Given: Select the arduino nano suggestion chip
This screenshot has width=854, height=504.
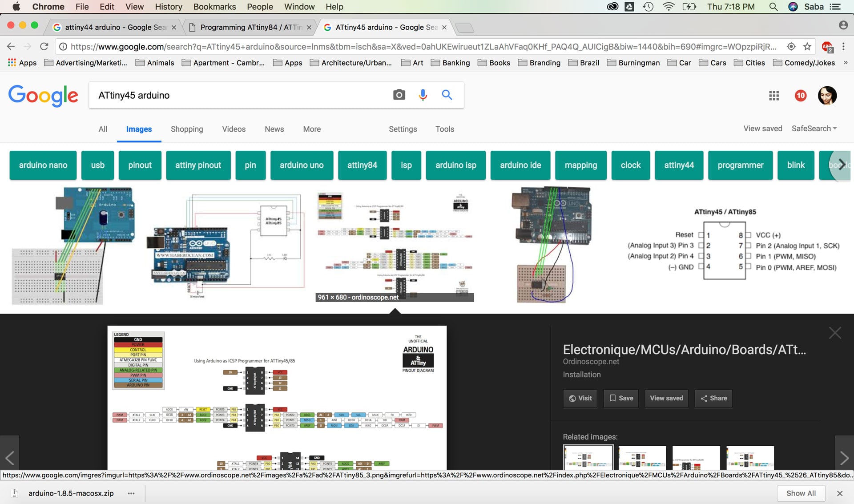Looking at the screenshot, I should pyautogui.click(x=43, y=165).
